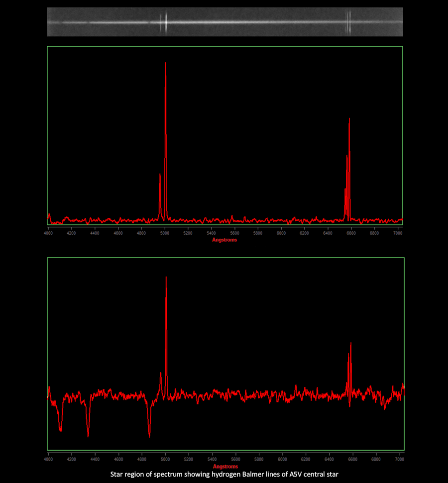This screenshot has width=448, height=483.
Task: Click the absorption dip near 4340 in lower graph
Action: coord(88,435)
